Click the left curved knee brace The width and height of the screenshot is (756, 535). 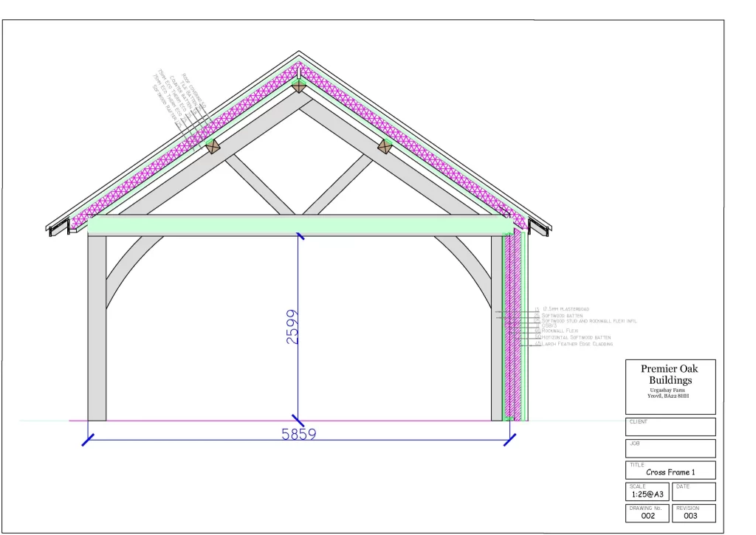(124, 266)
